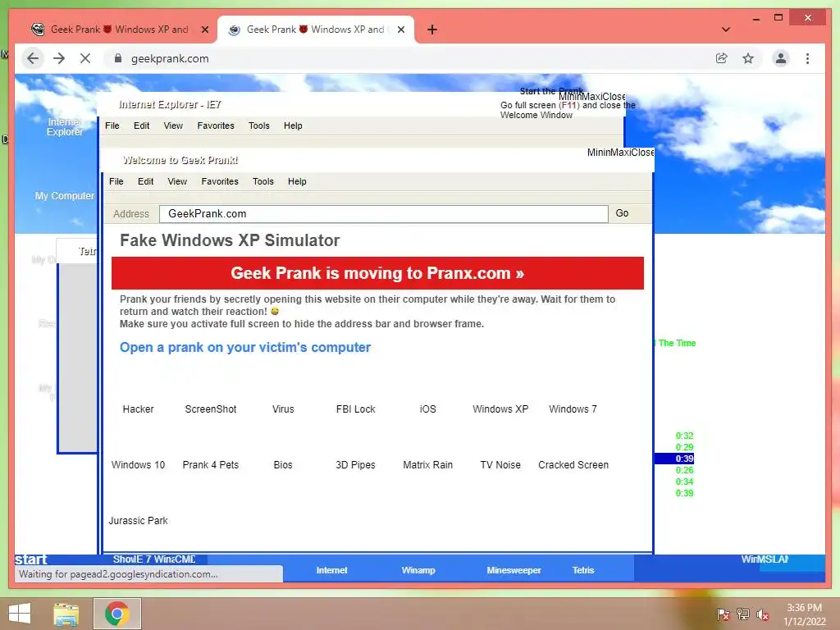
Task: Open a new tab with plus button
Action: 432,30
